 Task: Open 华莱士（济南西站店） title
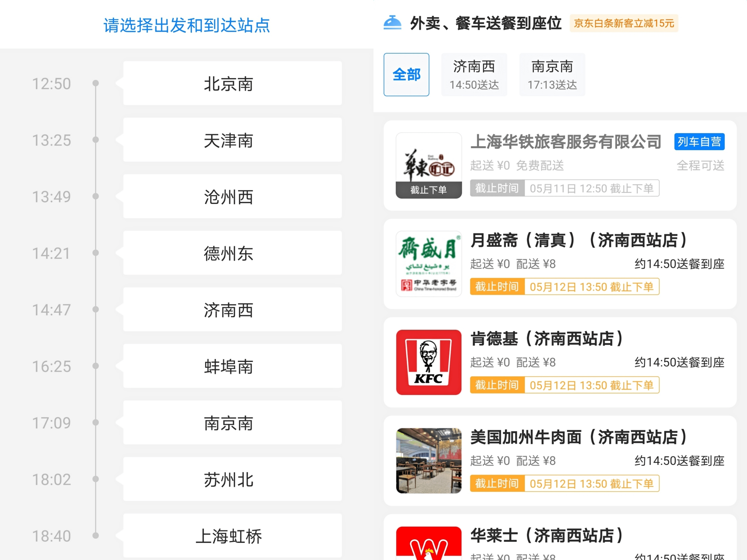click(x=547, y=535)
